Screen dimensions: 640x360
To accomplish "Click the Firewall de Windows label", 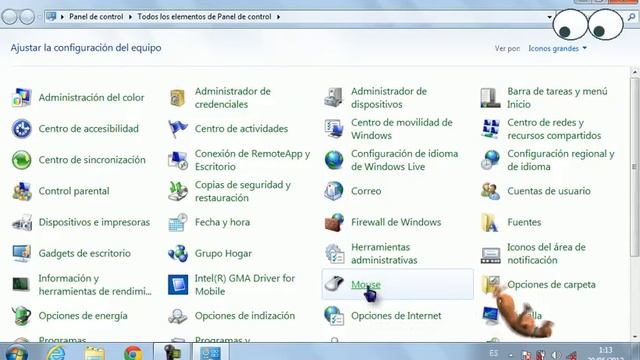I will click(396, 222).
